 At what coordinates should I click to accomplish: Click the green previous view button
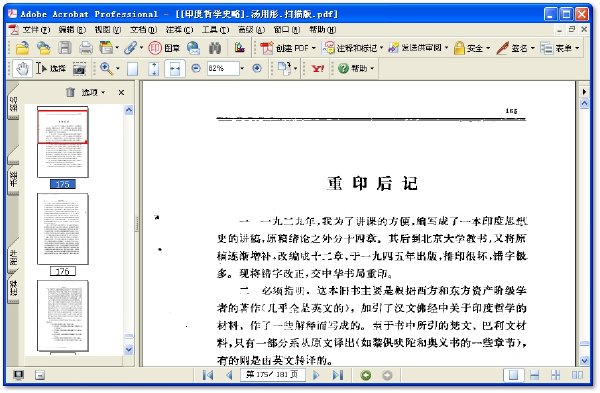pos(366,375)
